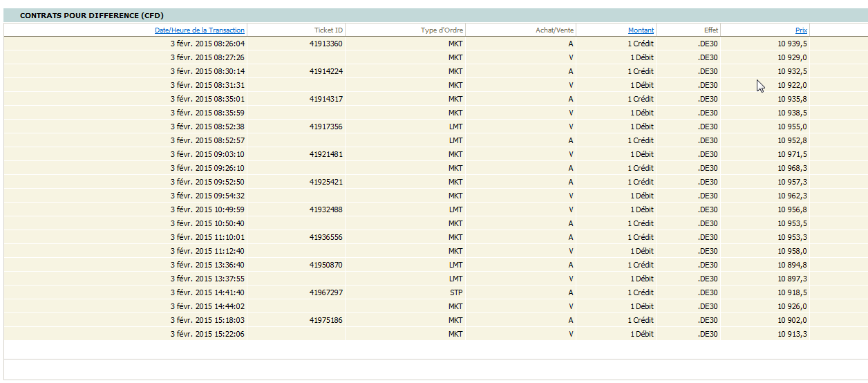Click the price 10 935,8

tap(792, 99)
